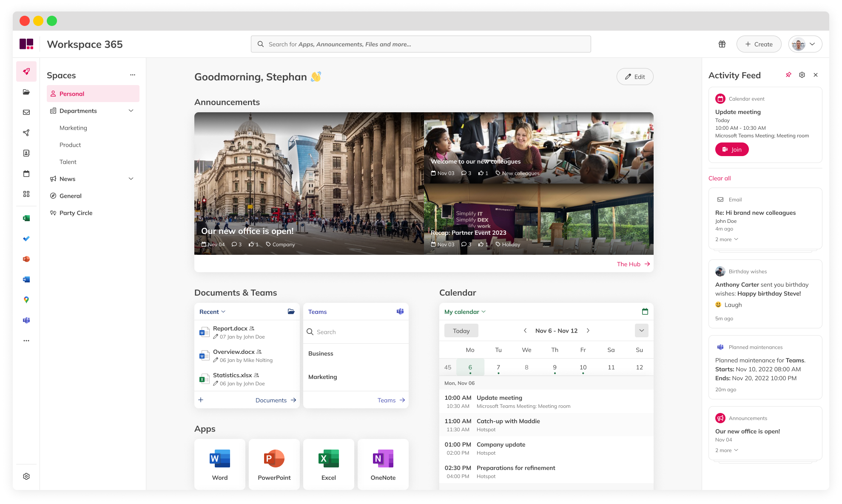Open Spaces options ellipsis menu

tap(133, 75)
